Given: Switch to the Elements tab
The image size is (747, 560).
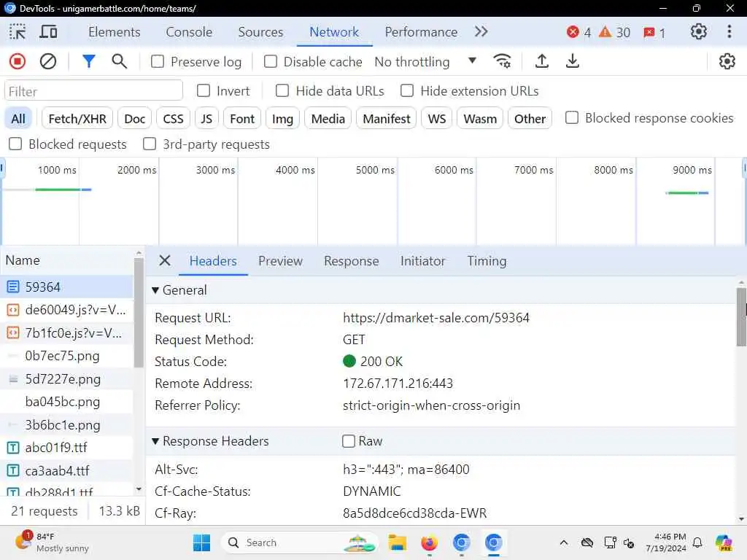Looking at the screenshot, I should (115, 32).
